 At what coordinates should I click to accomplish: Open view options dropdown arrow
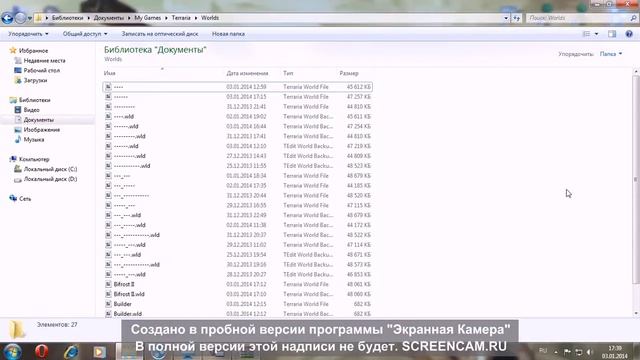click(596, 34)
